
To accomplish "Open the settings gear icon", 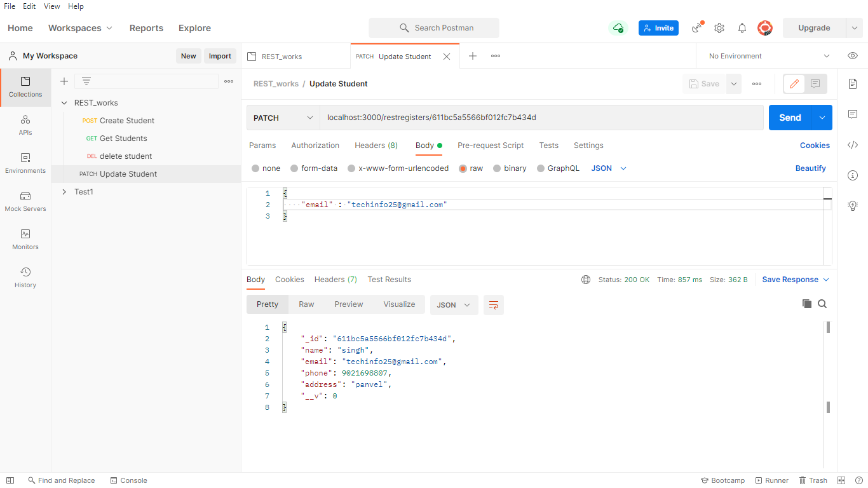I will click(719, 28).
